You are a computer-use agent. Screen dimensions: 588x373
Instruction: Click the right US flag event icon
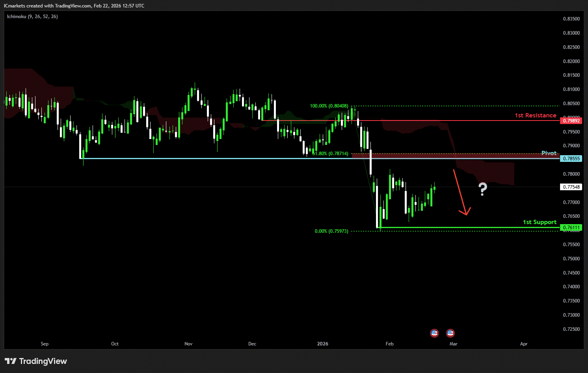click(x=450, y=333)
